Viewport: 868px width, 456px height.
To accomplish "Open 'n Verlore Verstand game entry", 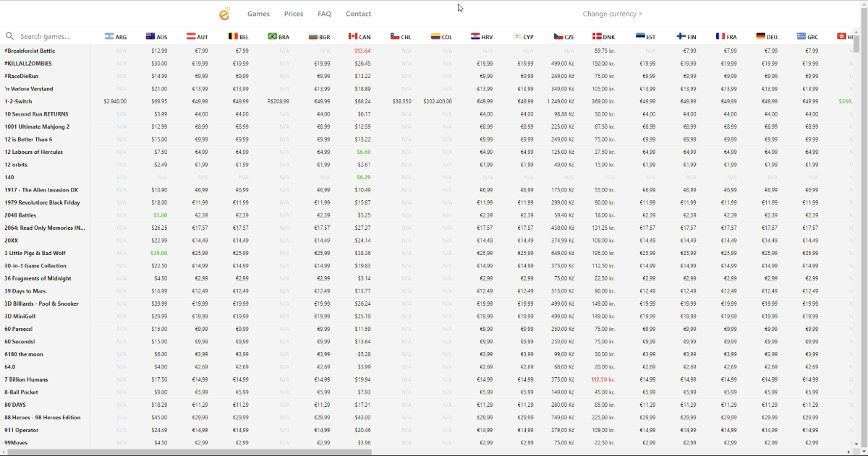I will click(x=29, y=89).
